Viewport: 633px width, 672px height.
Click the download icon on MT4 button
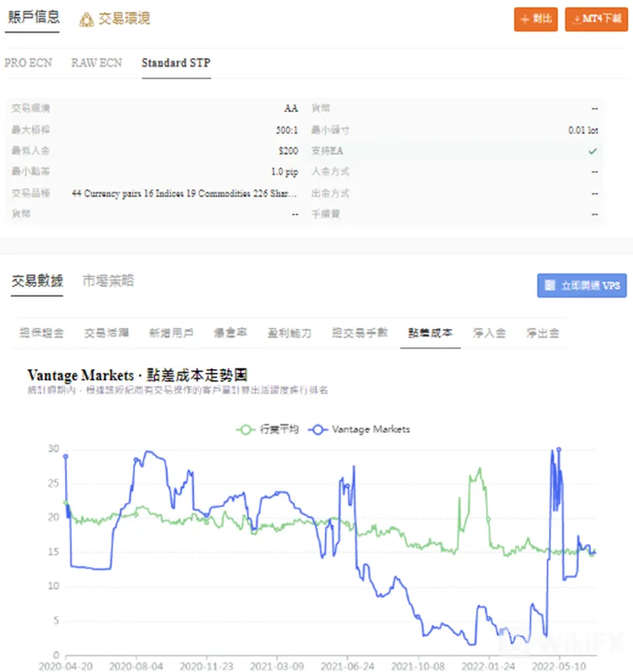(x=577, y=19)
